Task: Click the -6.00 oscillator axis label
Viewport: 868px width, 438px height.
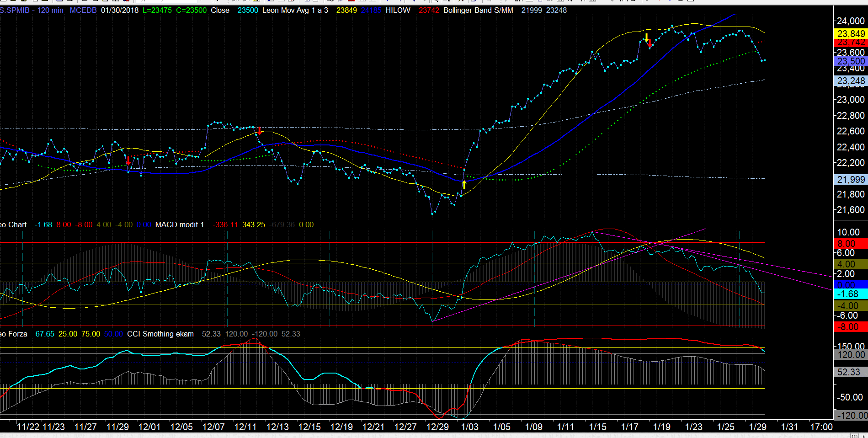Action: coord(847,315)
